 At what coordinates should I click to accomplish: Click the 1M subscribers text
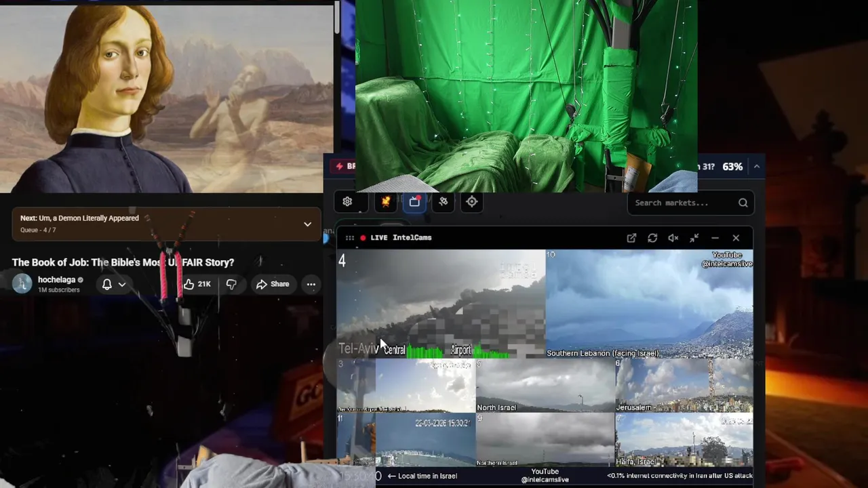58,290
